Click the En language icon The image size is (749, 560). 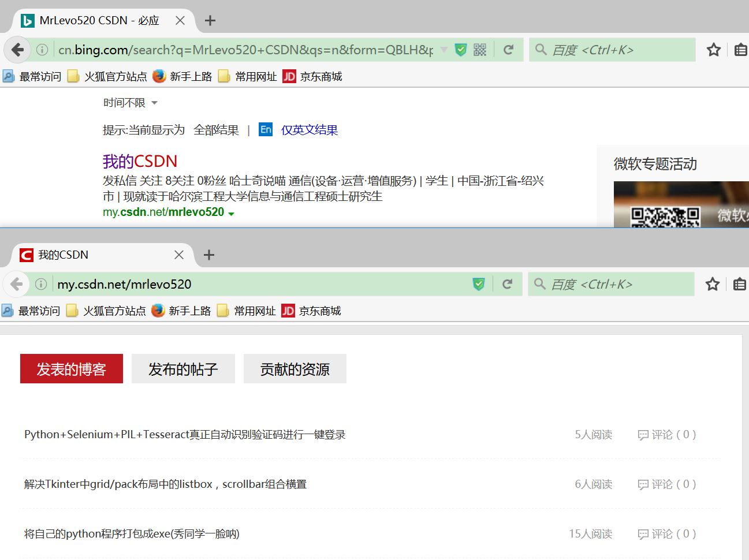[x=266, y=129]
